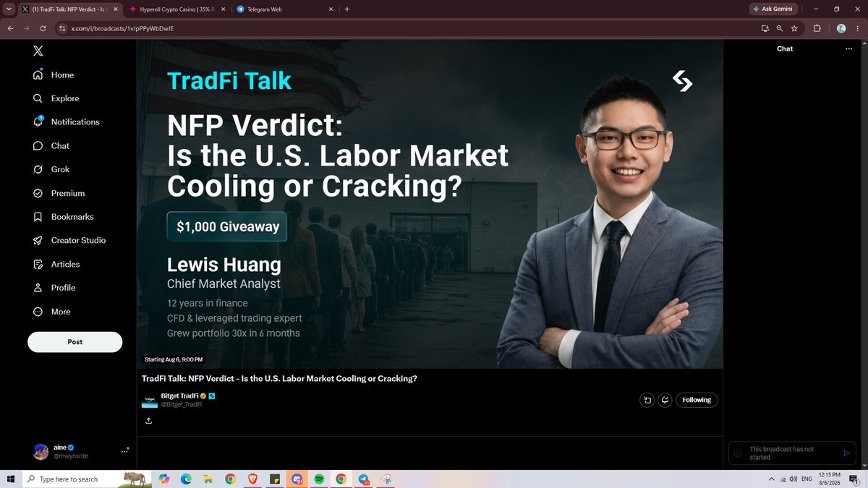Open the Home page icon

pyautogui.click(x=38, y=74)
